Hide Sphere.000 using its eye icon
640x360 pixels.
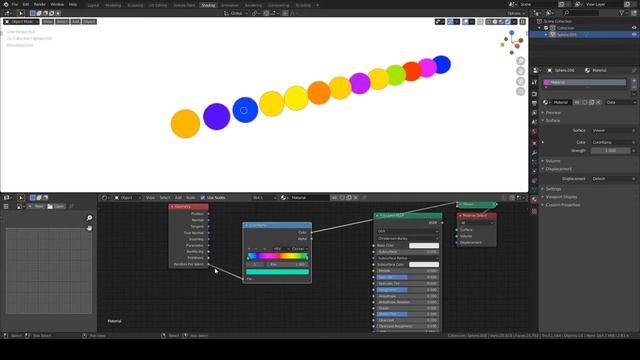pos(634,35)
